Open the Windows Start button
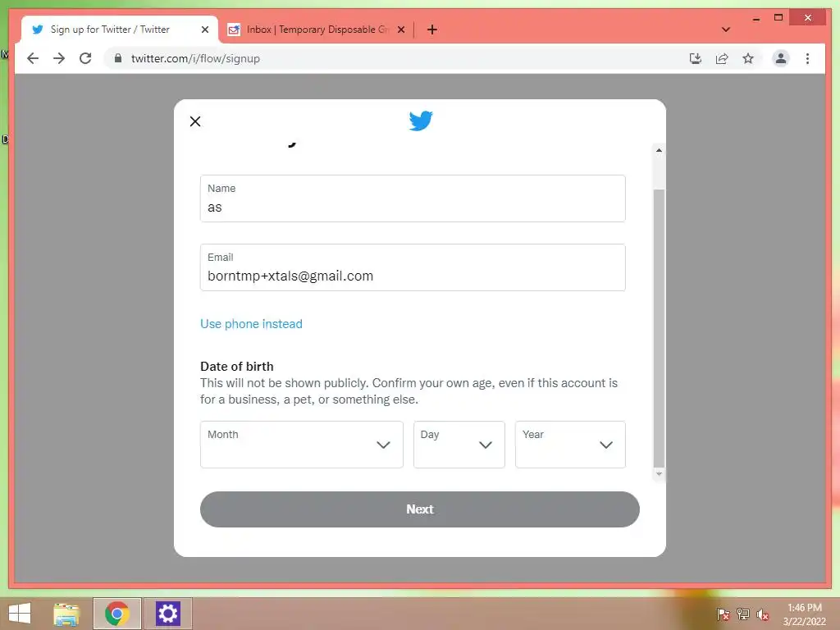The height and width of the screenshot is (630, 840). (20, 614)
